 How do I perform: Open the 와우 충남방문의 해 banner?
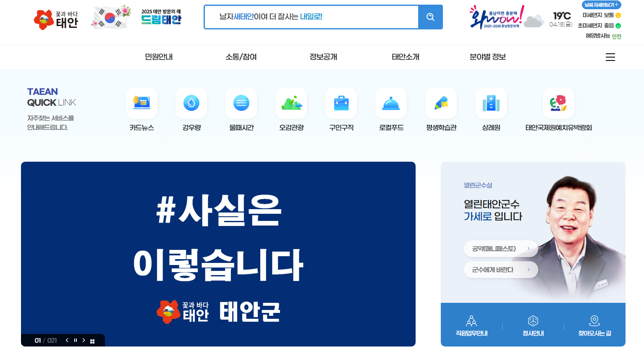coord(497,17)
